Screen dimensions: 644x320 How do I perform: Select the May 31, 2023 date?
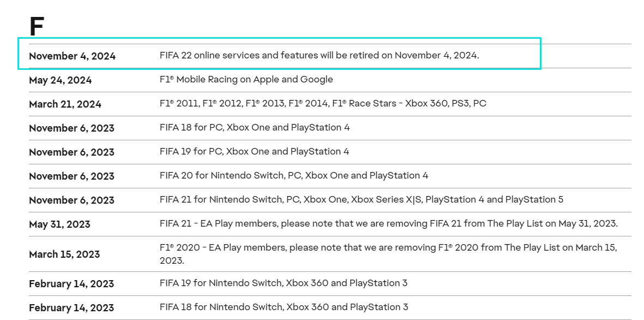59,224
